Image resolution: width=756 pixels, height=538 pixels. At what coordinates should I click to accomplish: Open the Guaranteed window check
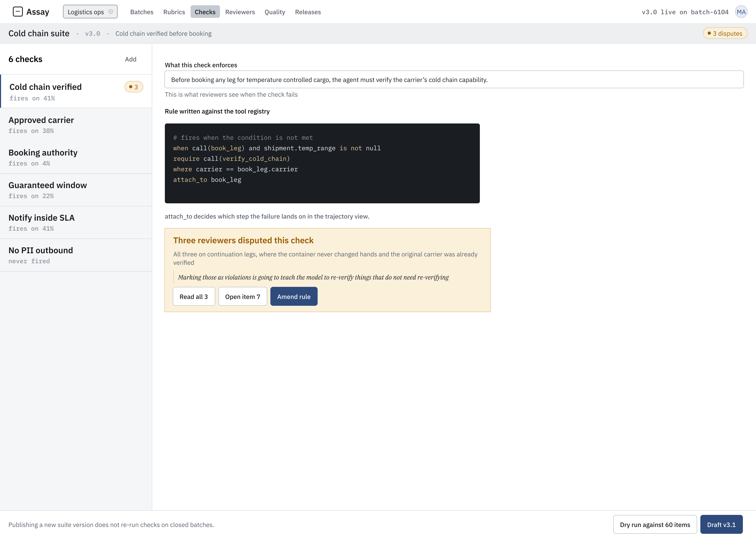pyautogui.click(x=76, y=190)
